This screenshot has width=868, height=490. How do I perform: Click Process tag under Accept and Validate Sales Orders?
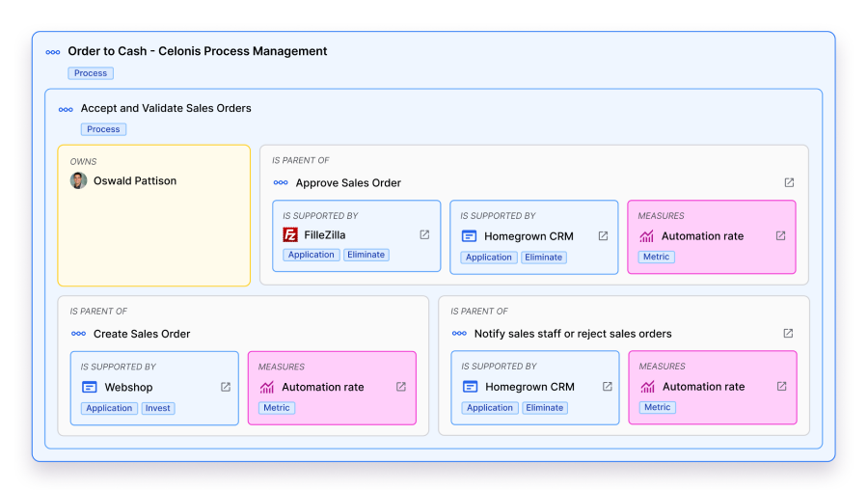tap(103, 129)
